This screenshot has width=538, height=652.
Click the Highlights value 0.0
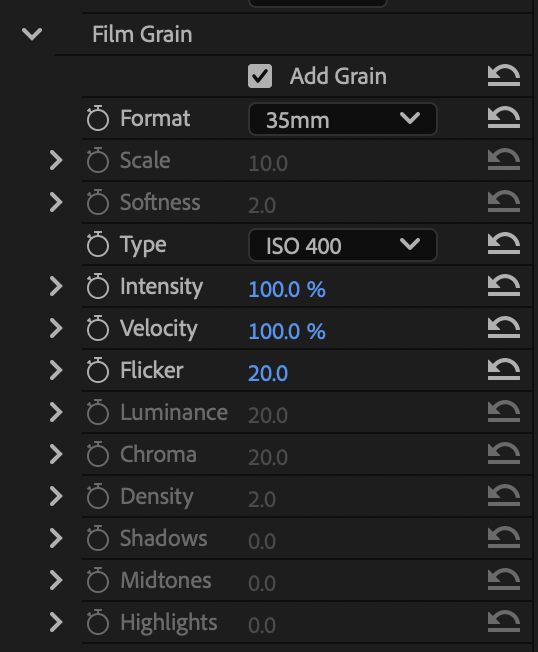pyautogui.click(x=262, y=625)
